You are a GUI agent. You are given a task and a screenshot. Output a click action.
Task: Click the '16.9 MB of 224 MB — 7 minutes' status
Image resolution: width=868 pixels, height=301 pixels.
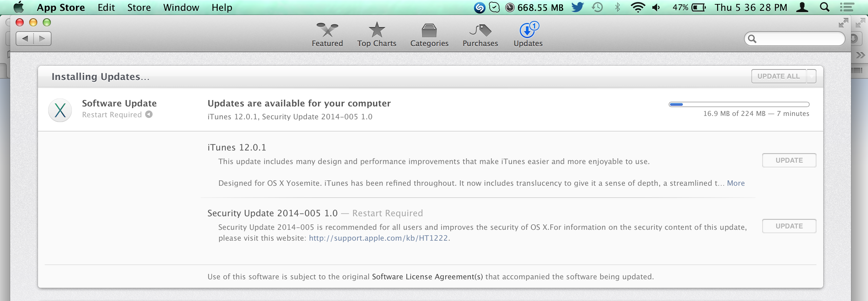point(756,114)
